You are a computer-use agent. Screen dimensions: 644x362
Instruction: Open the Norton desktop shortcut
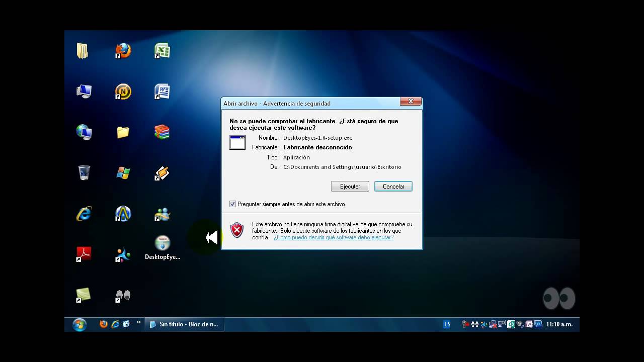(x=123, y=92)
